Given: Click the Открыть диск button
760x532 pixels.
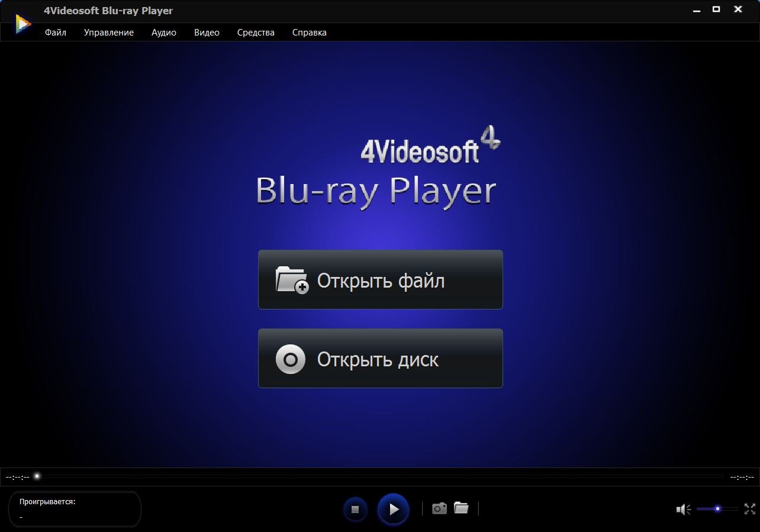Looking at the screenshot, I should [x=381, y=359].
